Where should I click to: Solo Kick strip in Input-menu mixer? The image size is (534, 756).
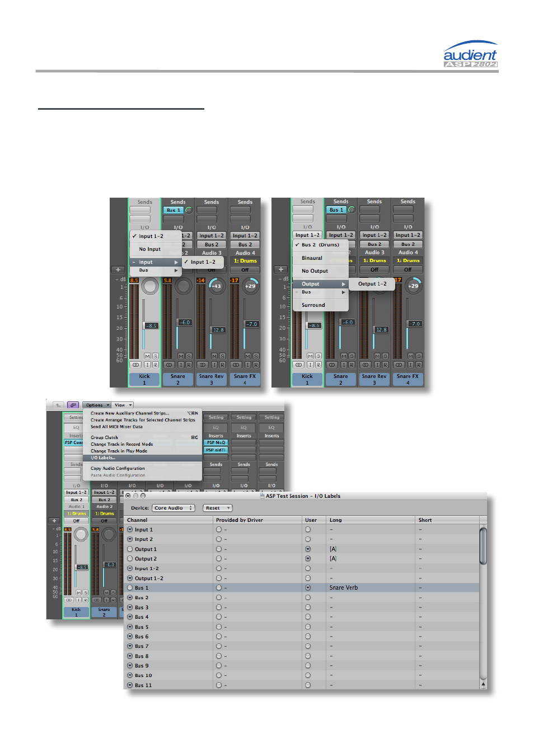[x=155, y=356]
